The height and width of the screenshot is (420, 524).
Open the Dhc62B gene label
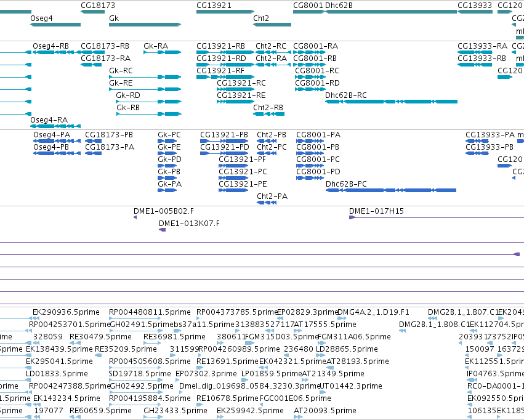(339, 6)
